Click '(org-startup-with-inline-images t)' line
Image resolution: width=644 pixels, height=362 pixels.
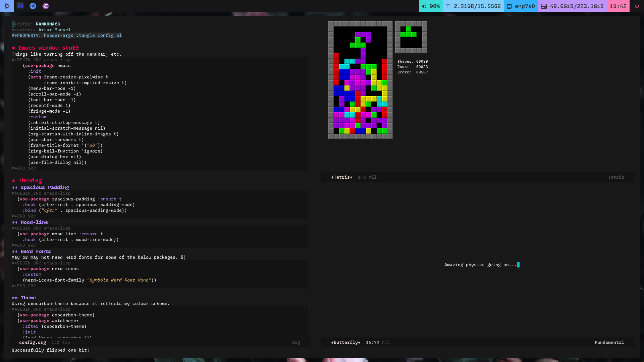point(73,134)
